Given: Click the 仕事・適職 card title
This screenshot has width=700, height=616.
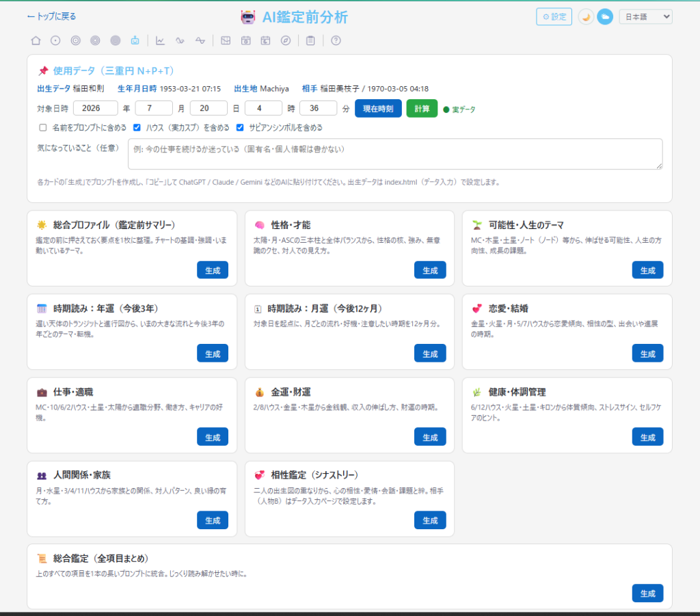Looking at the screenshot, I should (73, 392).
